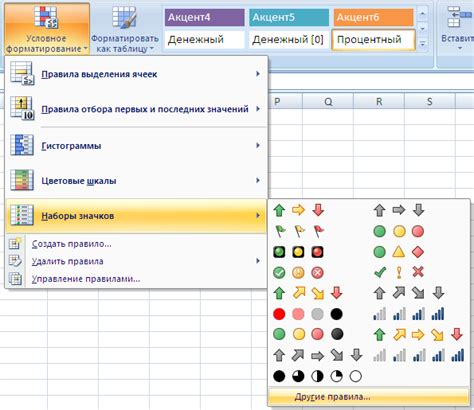
Task: Apply the 3 flags icon set
Action: click(x=298, y=231)
